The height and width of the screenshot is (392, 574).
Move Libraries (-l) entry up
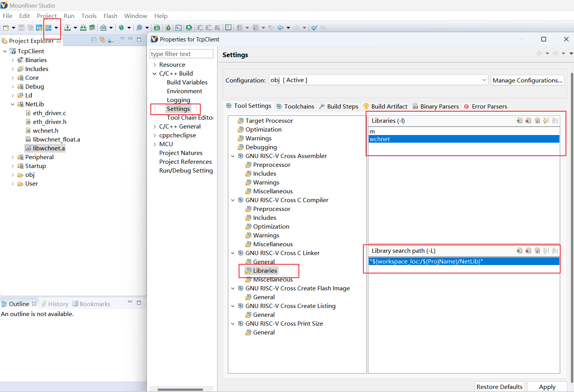(546, 120)
